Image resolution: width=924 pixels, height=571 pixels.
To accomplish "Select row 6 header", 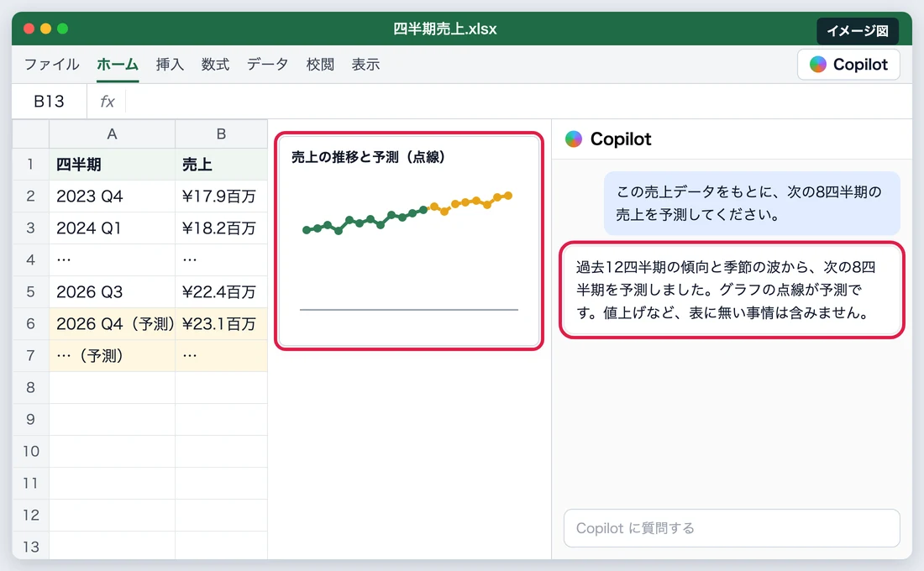I will (x=30, y=323).
